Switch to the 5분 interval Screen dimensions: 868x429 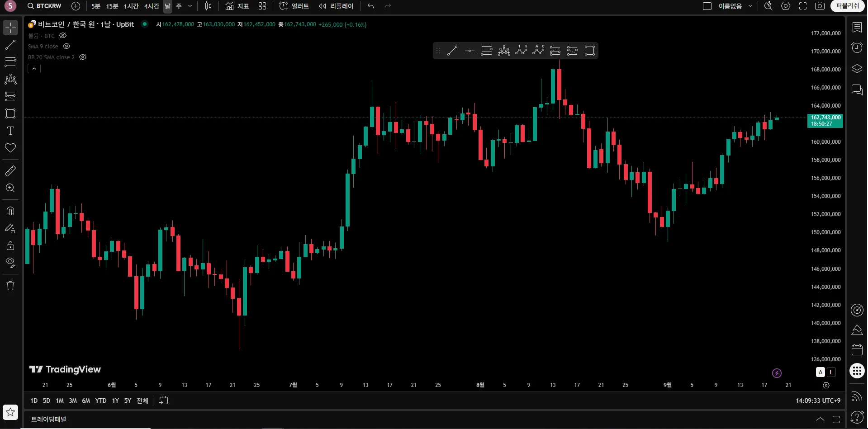click(x=96, y=6)
